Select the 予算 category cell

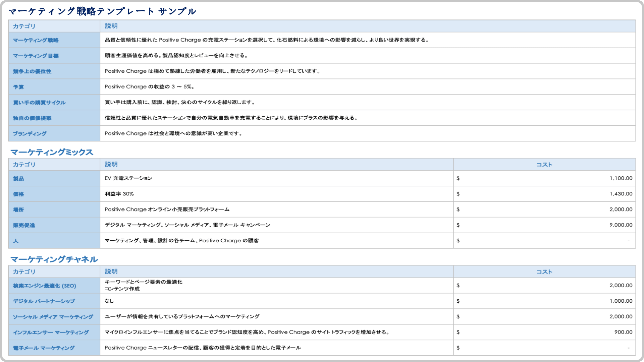coord(54,87)
